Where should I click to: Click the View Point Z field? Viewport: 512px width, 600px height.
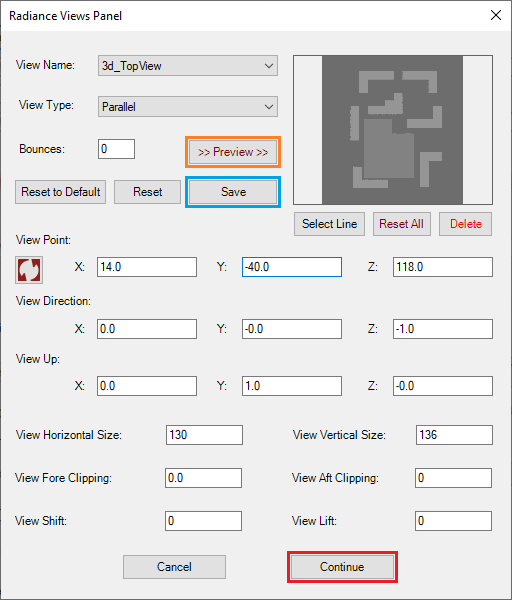tap(443, 267)
